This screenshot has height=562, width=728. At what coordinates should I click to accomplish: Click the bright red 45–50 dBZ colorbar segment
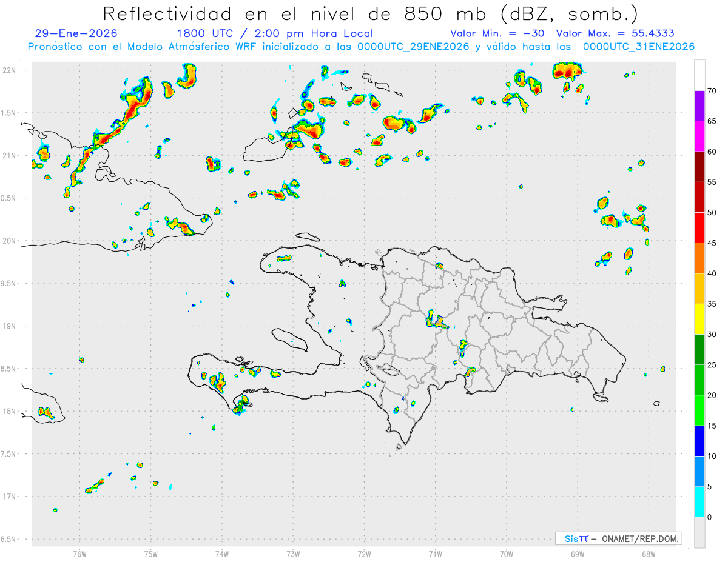(699, 227)
